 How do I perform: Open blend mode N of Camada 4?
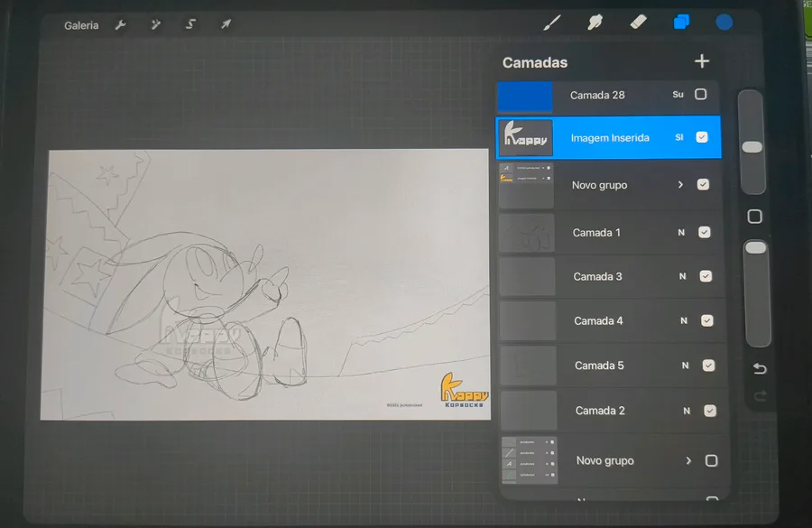pos(684,321)
